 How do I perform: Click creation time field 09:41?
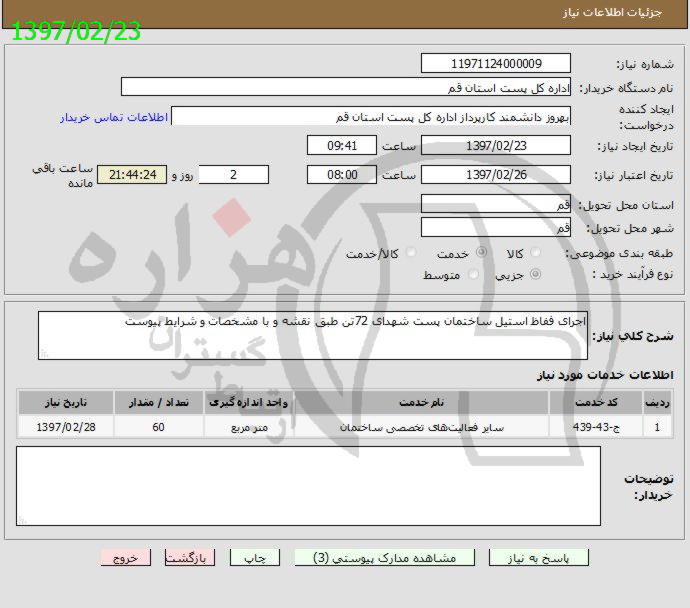coord(342,145)
